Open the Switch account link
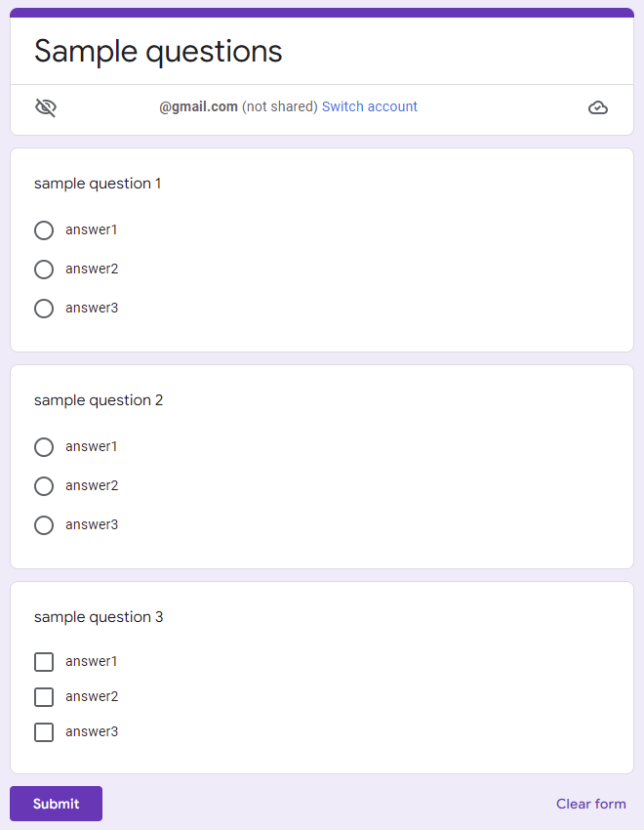The image size is (644, 830). (x=370, y=106)
